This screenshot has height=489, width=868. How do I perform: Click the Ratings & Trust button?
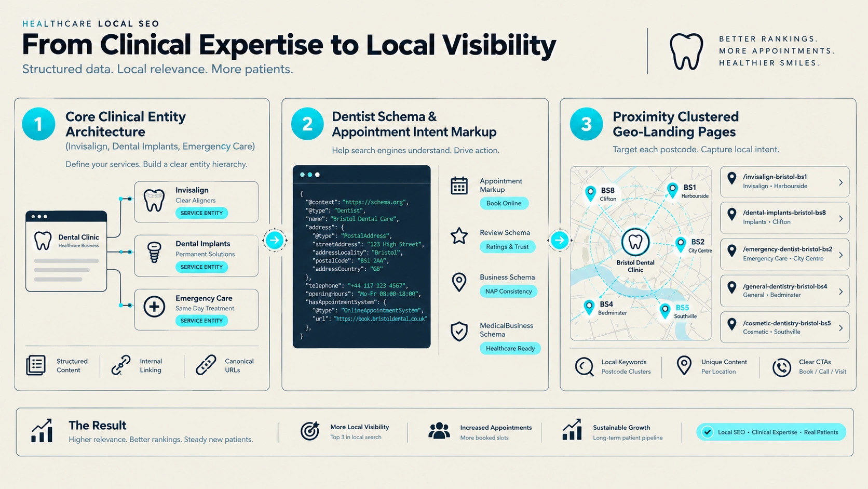pos(507,247)
